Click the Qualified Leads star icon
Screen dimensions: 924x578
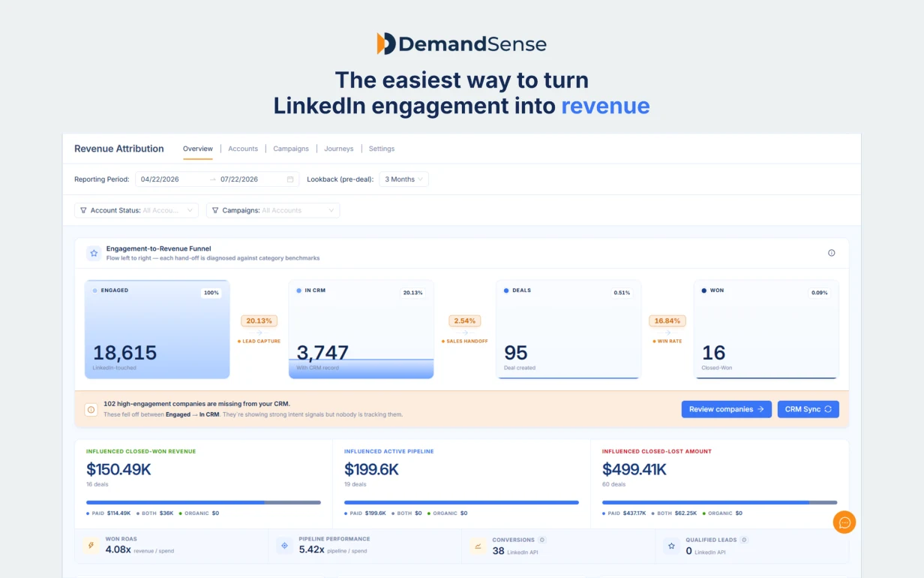pyautogui.click(x=671, y=546)
